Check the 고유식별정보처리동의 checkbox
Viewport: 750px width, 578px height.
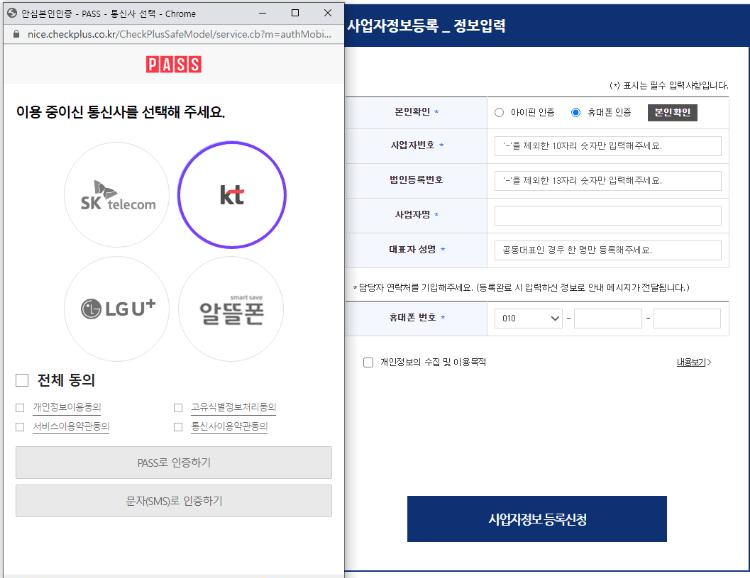coord(178,408)
